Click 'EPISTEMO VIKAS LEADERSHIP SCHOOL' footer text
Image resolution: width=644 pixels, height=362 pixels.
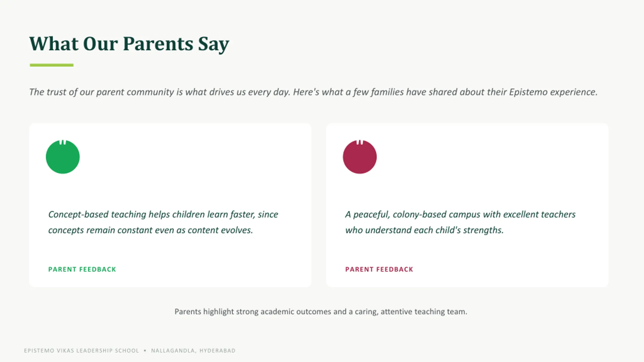[82, 350]
